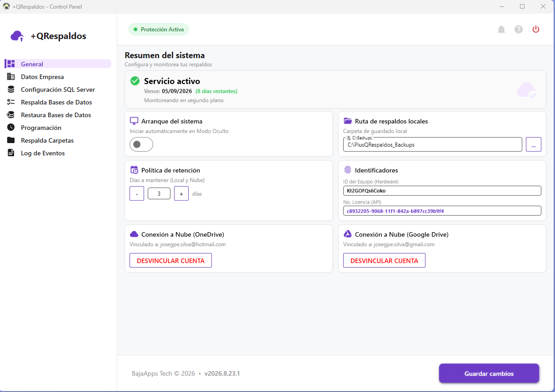
Task: Click the version text v2026.8.23.1
Action: [222, 373]
